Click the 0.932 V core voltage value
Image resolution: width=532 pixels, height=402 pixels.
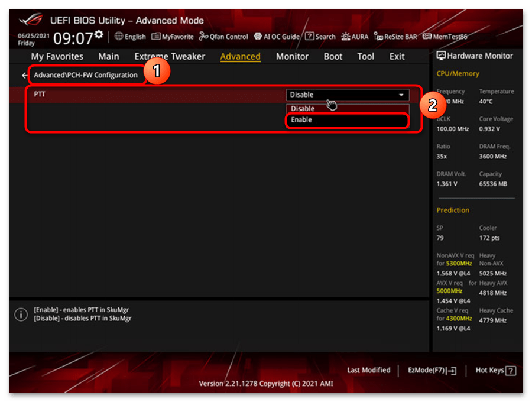[489, 129]
